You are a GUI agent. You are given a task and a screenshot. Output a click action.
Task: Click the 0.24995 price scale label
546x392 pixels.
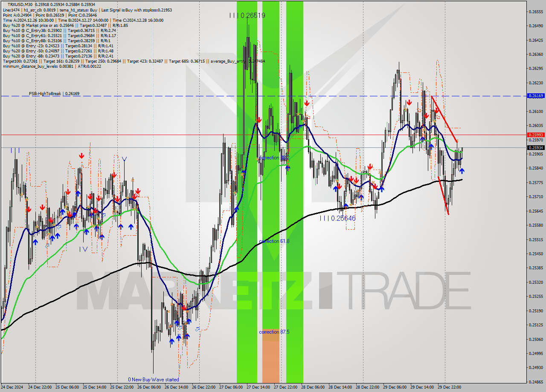[x=536, y=353]
